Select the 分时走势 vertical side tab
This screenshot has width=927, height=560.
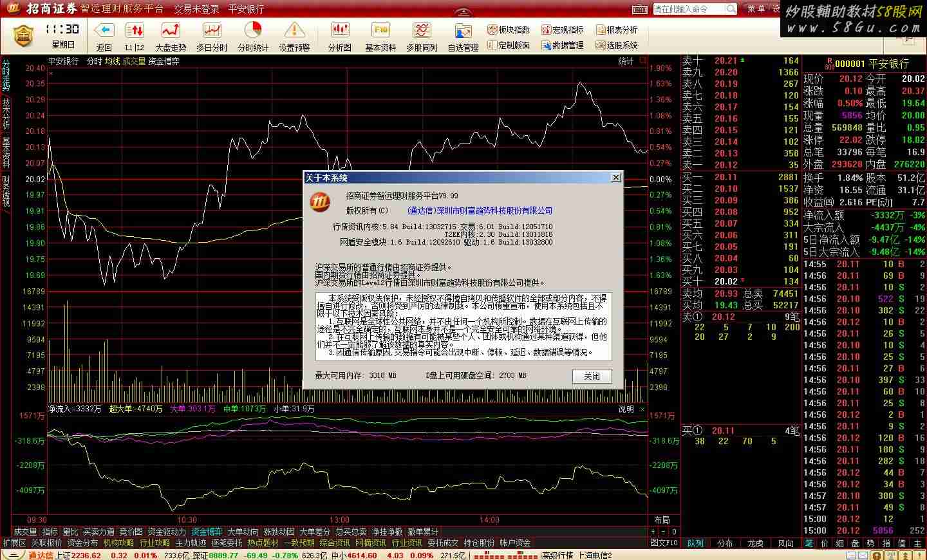(x=6, y=75)
